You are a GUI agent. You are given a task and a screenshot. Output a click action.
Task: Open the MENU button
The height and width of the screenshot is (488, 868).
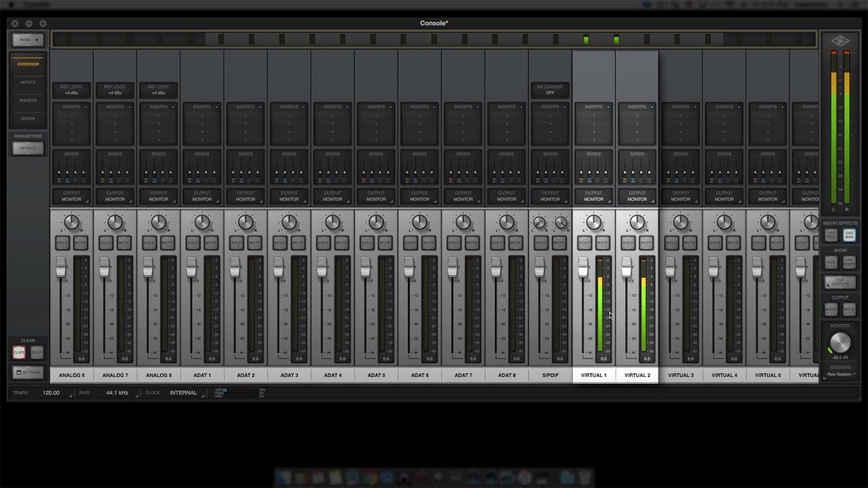coord(28,40)
